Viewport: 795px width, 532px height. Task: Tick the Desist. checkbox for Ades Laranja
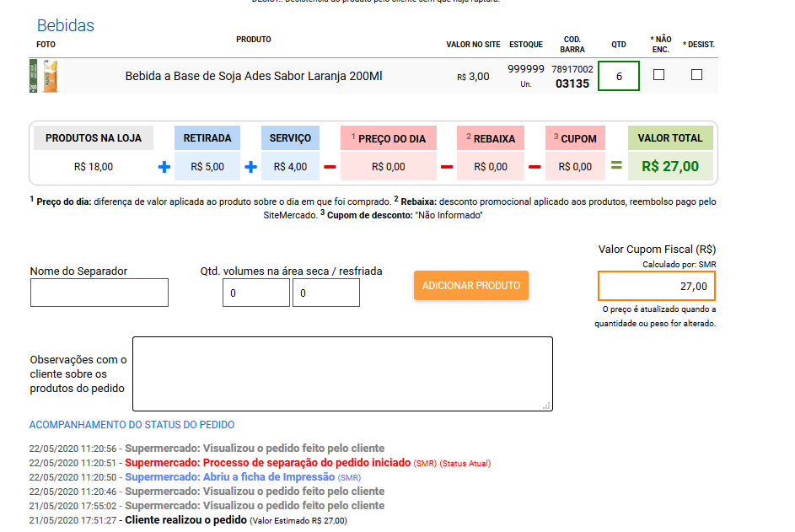point(696,74)
